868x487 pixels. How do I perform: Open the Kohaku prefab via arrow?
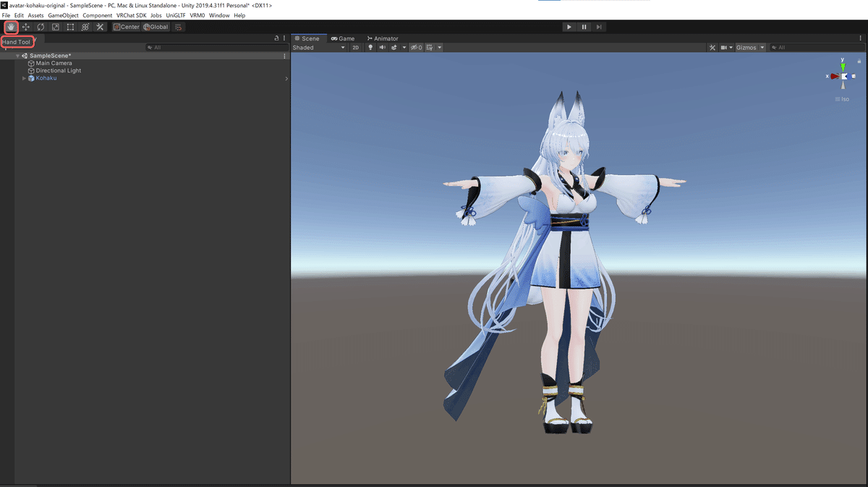point(286,78)
